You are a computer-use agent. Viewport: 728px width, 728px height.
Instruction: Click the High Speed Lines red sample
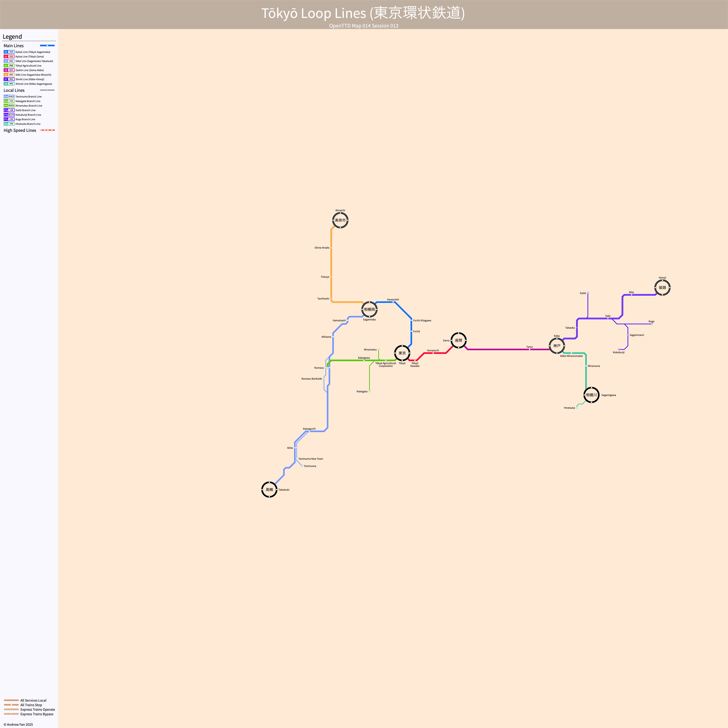(47, 130)
